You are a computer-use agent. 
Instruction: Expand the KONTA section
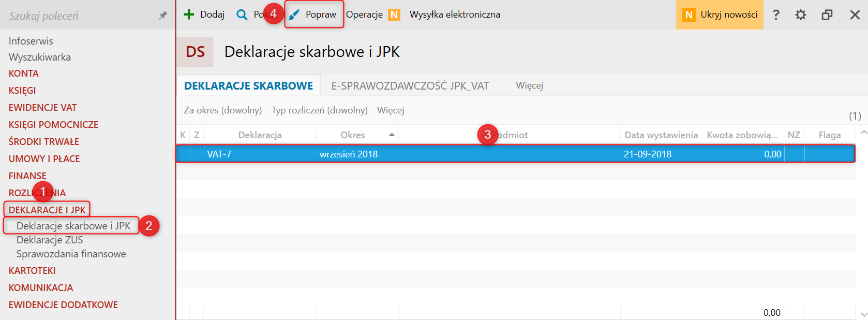[23, 74]
